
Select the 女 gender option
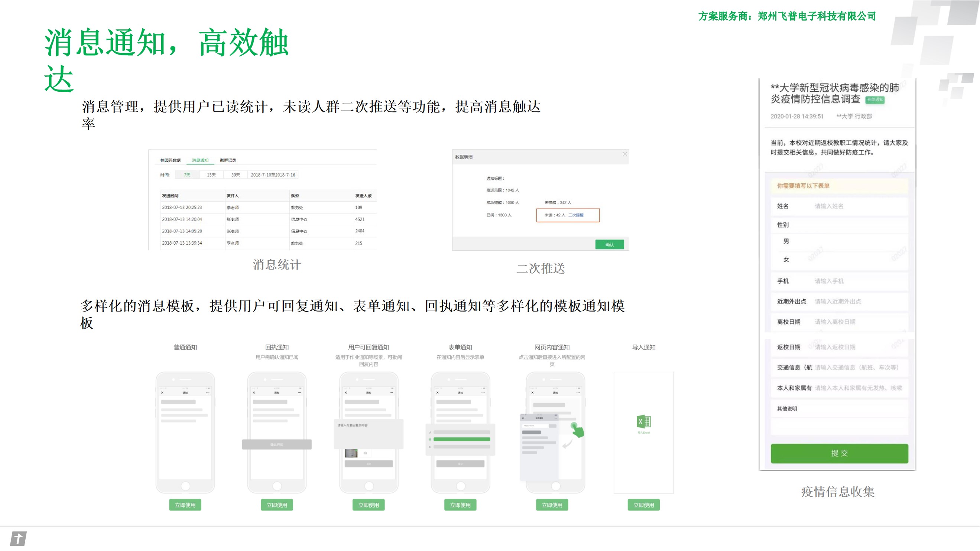point(786,259)
